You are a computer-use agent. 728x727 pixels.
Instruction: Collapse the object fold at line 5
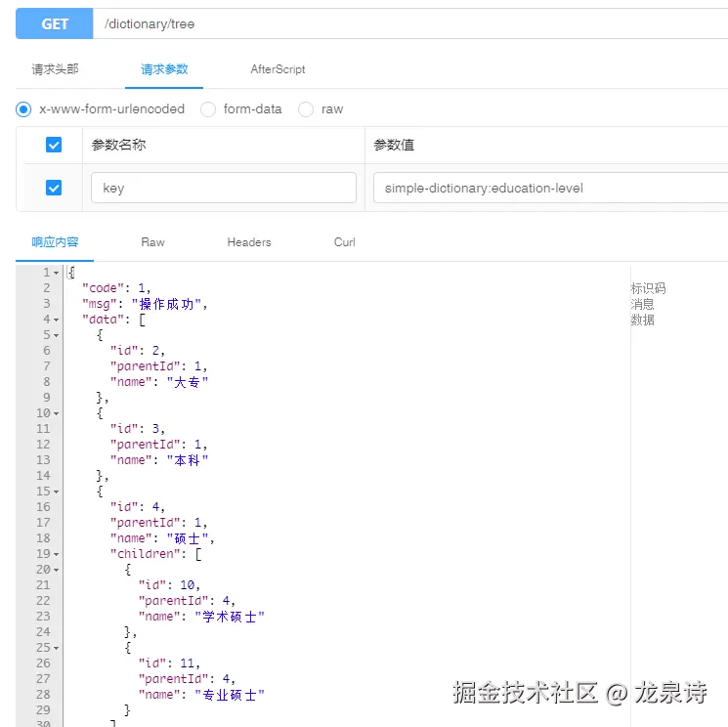(56, 335)
